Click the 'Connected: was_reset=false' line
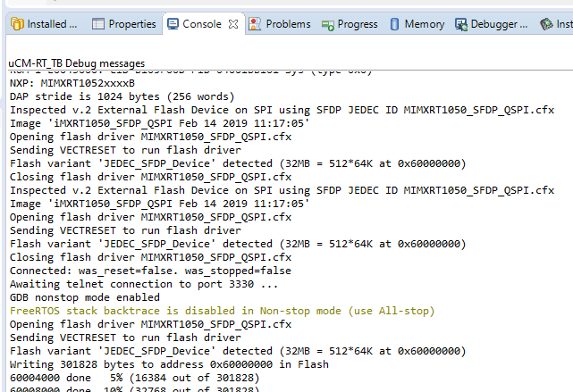 [x=150, y=271]
